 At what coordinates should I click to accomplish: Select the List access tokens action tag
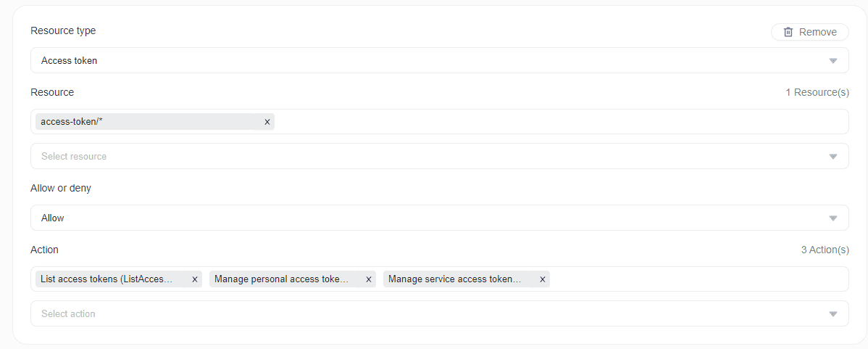click(x=107, y=279)
